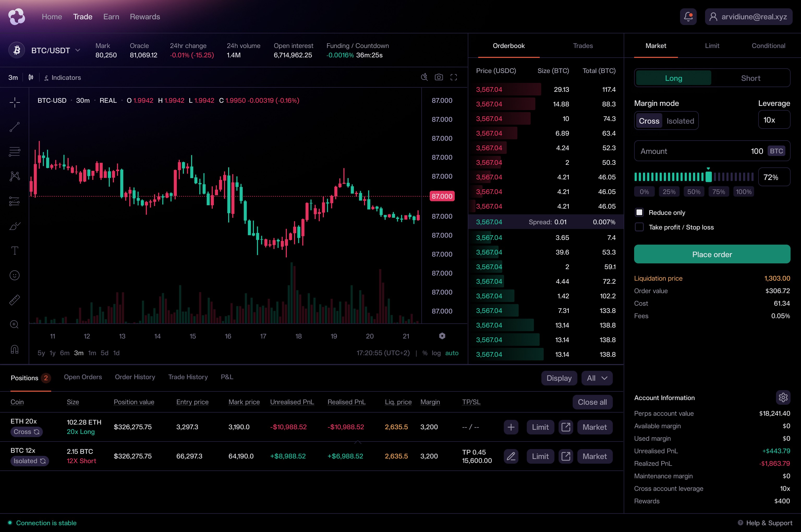Take a chart snapshot with camera icon
This screenshot has width=801, height=532.
439,77
